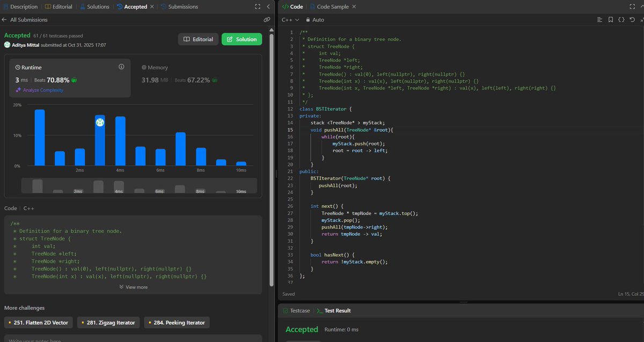Viewport: 644px width, 342px height.
Task: Reset code with the undo arrow icon
Action: 632,19
